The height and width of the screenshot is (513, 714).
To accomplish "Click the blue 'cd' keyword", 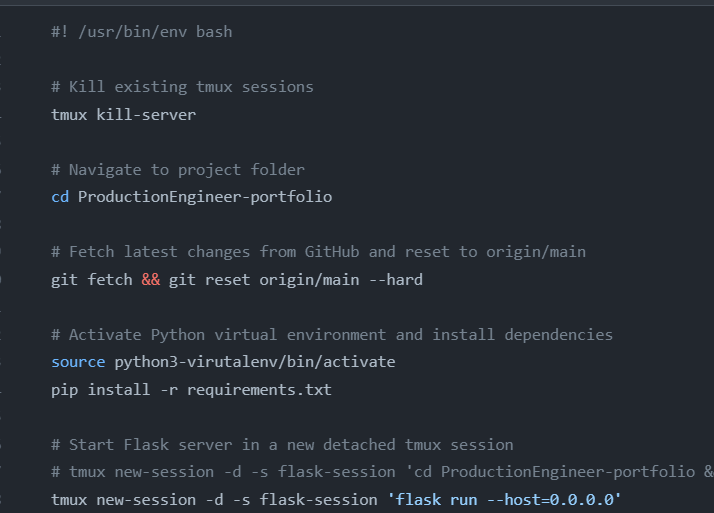I will pos(60,197).
